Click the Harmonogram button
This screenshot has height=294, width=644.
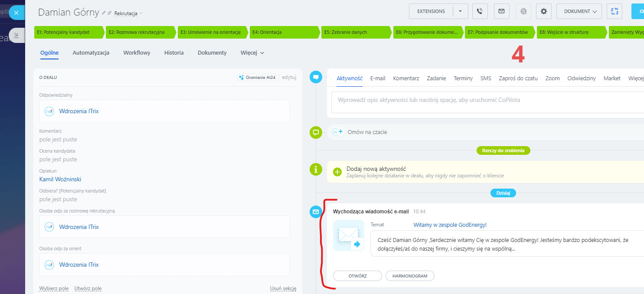tap(409, 276)
